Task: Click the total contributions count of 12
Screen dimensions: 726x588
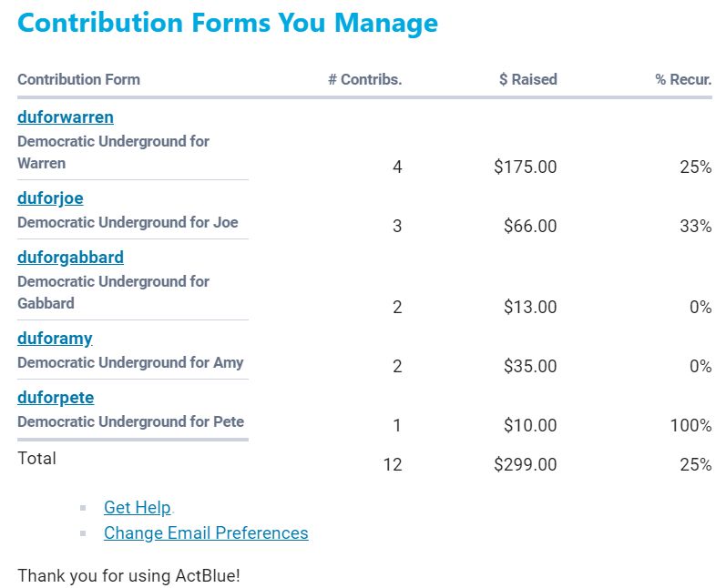Action: click(x=393, y=465)
